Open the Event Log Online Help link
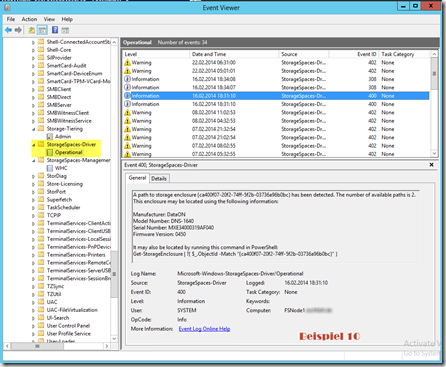The image size is (446, 367). click(x=204, y=329)
